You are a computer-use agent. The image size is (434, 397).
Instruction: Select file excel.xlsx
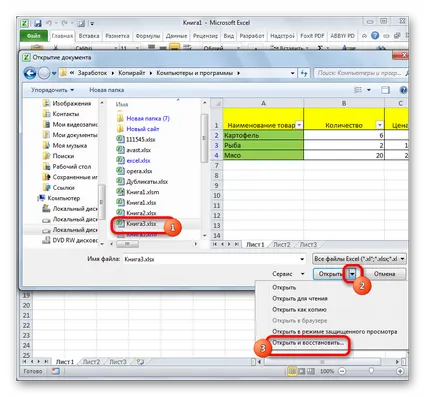[133, 161]
